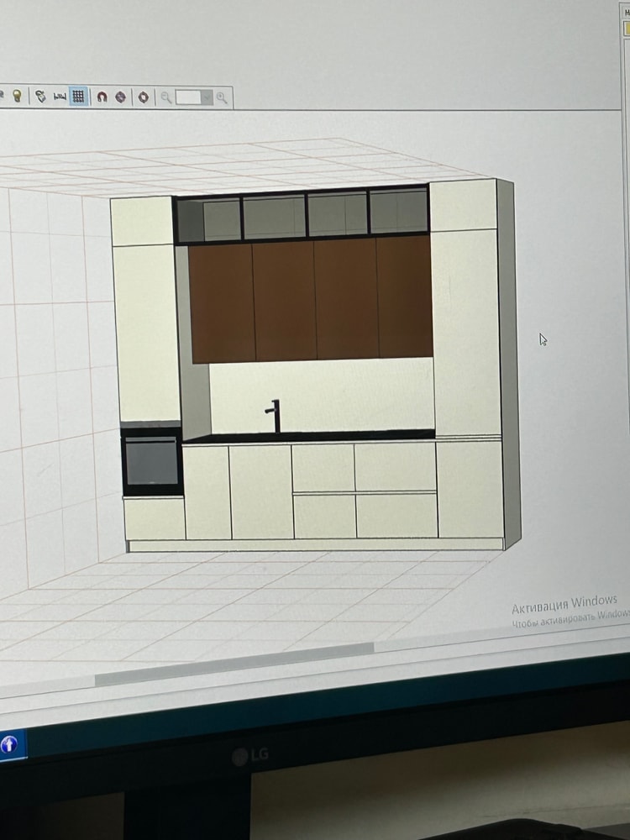This screenshot has width=630, height=840.
Task: Select the lower cabinet below the oven
Action: point(155,518)
